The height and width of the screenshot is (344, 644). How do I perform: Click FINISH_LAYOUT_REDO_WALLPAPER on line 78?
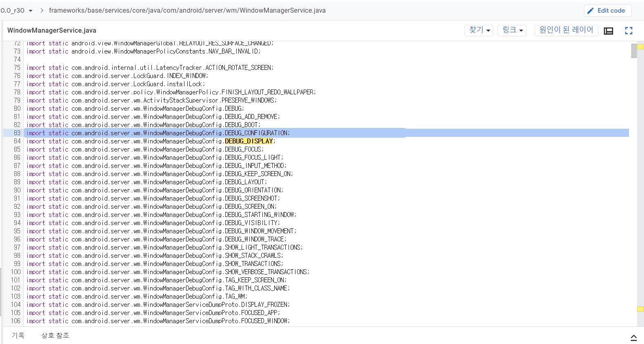268,92
